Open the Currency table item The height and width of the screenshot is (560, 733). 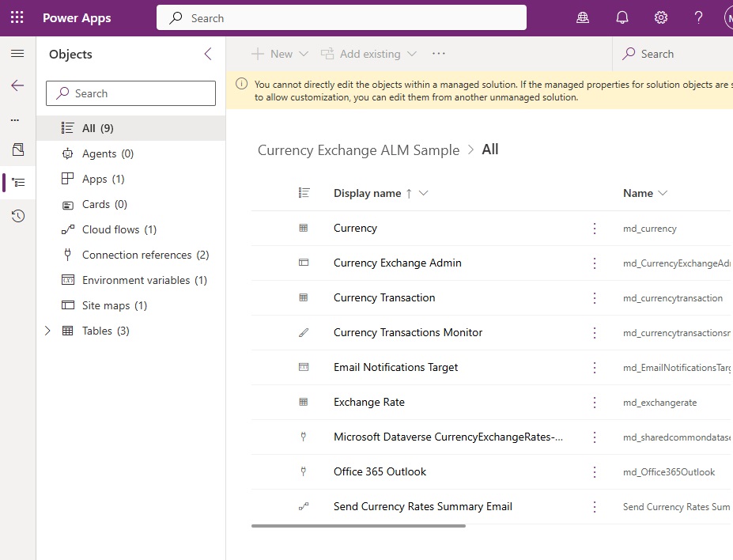(x=355, y=228)
